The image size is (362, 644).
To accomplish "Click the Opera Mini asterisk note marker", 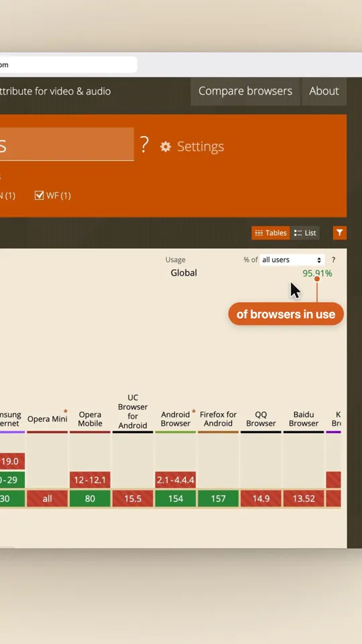I will coord(65,411).
